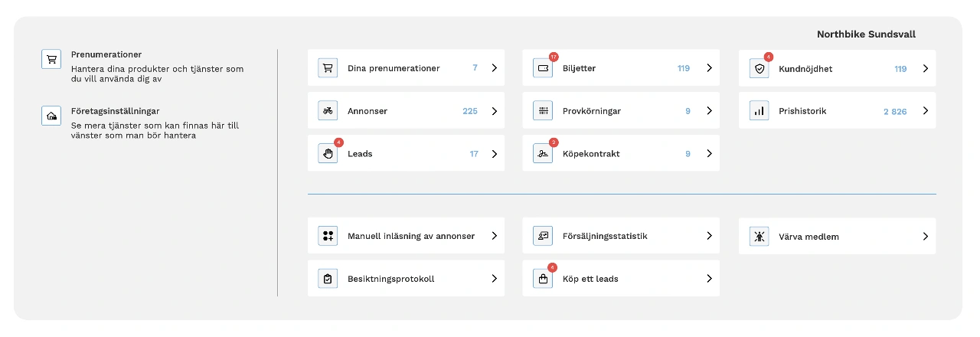Click the Provkörningar icon
Viewport: 980px width, 337px height.
pyautogui.click(x=543, y=111)
